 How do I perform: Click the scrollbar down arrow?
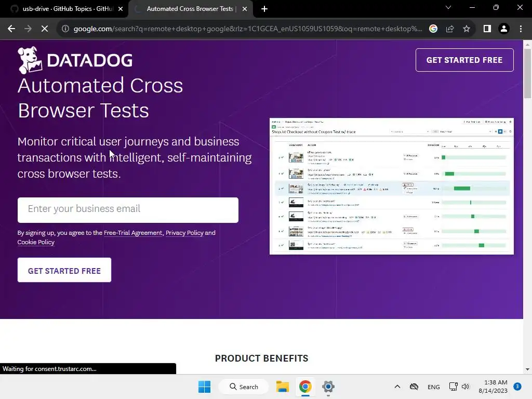527,369
